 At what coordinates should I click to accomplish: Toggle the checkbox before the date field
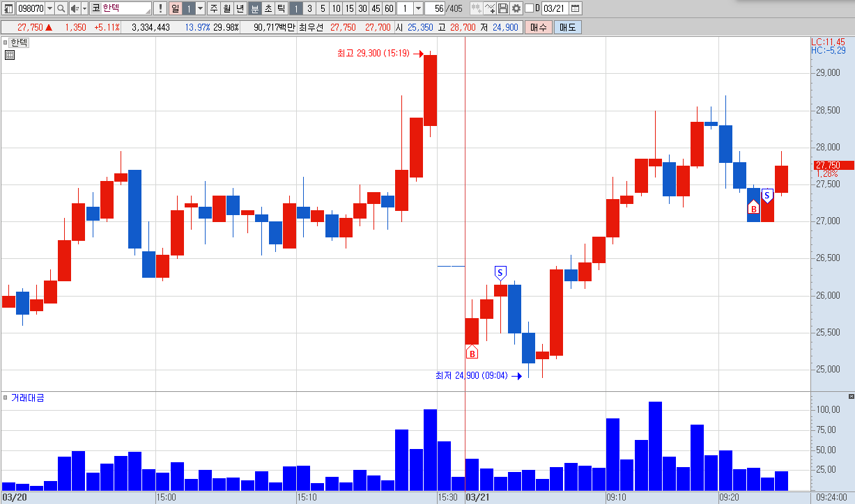coord(529,8)
